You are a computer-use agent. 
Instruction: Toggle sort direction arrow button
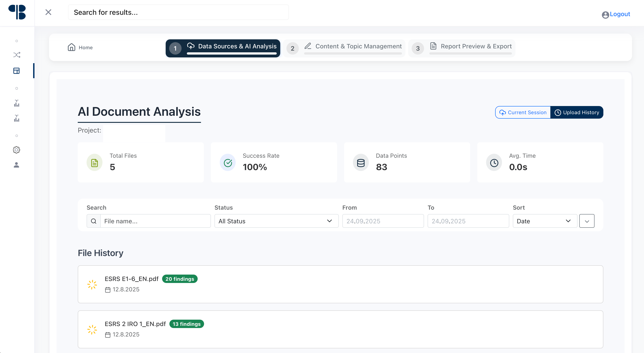tap(587, 221)
